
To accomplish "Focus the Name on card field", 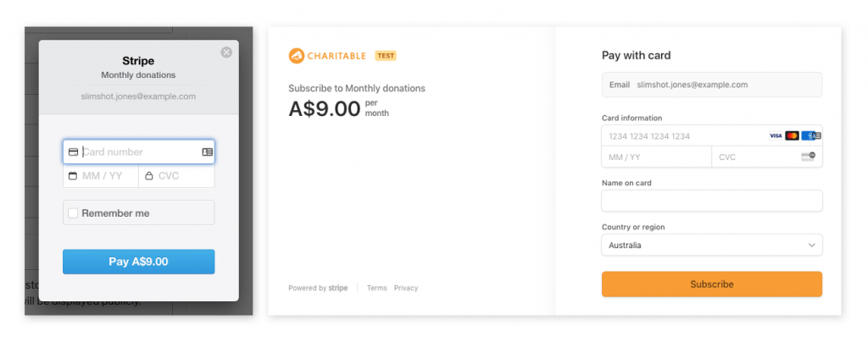I will (712, 201).
